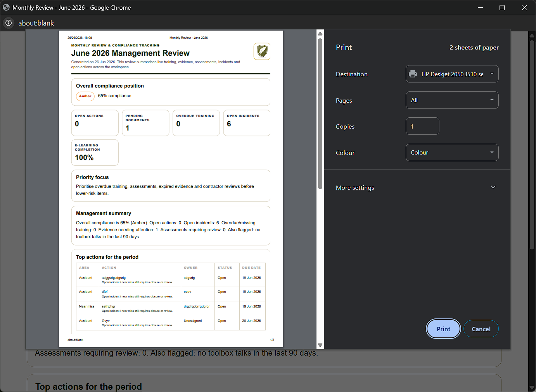The height and width of the screenshot is (392, 536).
Task: Click the '20 Jun 2026' due date
Action: tap(251, 321)
